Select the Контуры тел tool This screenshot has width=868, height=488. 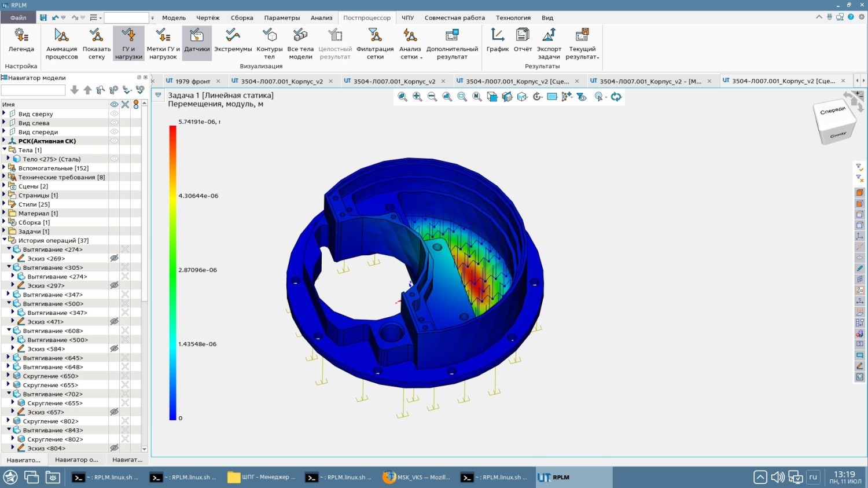pos(269,43)
